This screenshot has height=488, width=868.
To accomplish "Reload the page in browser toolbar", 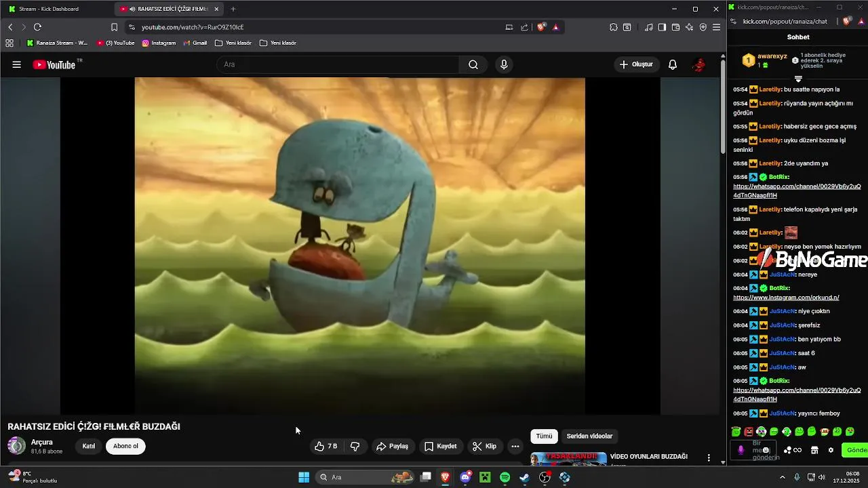I will (x=37, y=27).
